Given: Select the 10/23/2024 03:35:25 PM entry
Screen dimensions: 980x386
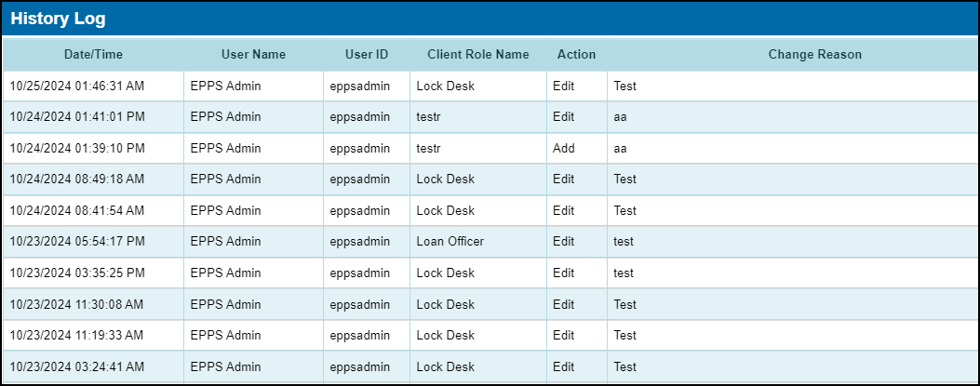Looking at the screenshot, I should coord(490,273).
